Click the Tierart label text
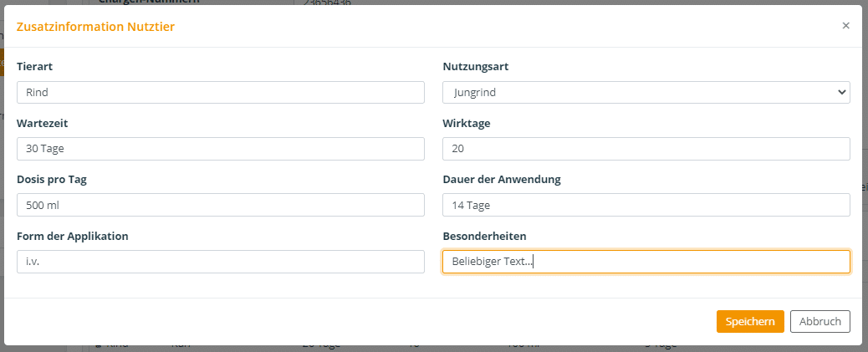Image resolution: width=868 pixels, height=352 pixels. pyautogui.click(x=34, y=66)
